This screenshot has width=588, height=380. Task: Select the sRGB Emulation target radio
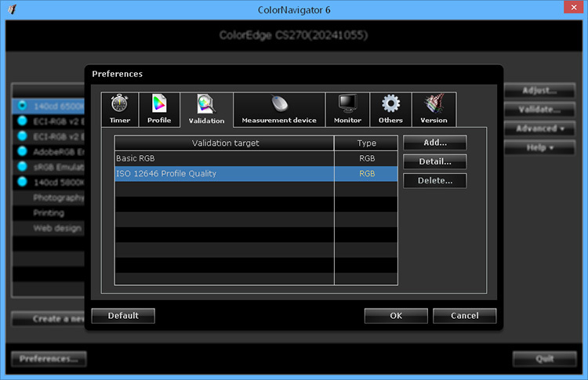click(23, 166)
